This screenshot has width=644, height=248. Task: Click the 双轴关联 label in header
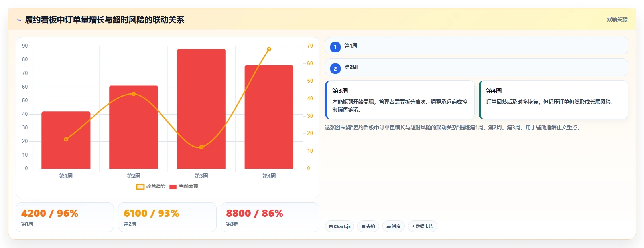617,19
